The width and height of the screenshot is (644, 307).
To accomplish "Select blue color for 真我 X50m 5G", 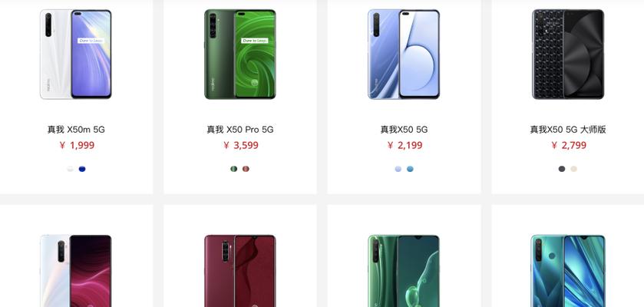I will click(x=82, y=169).
